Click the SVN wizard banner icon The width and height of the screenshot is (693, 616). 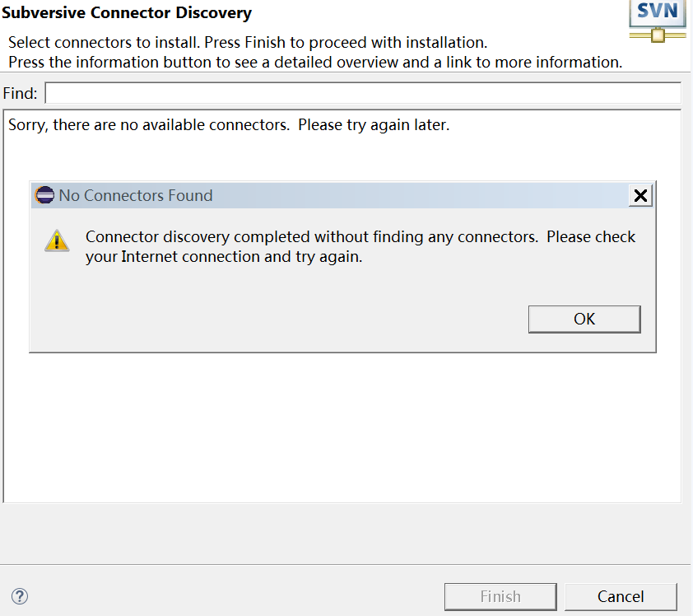coord(658,21)
